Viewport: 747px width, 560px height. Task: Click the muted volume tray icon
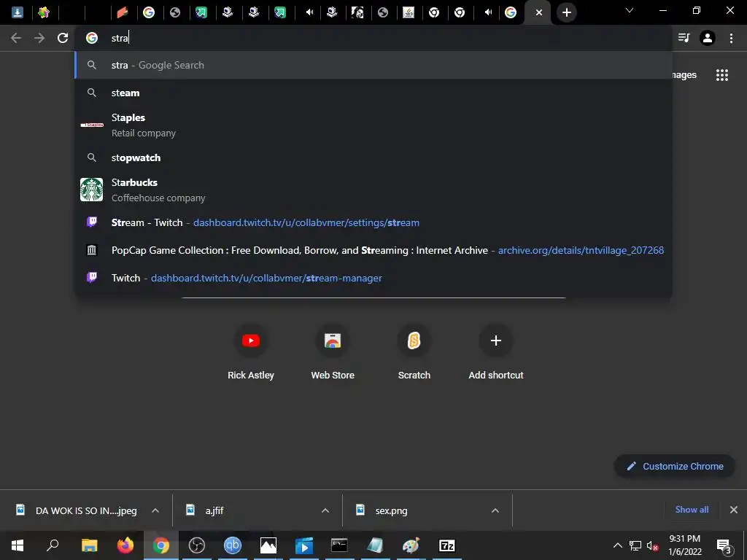tap(652, 545)
